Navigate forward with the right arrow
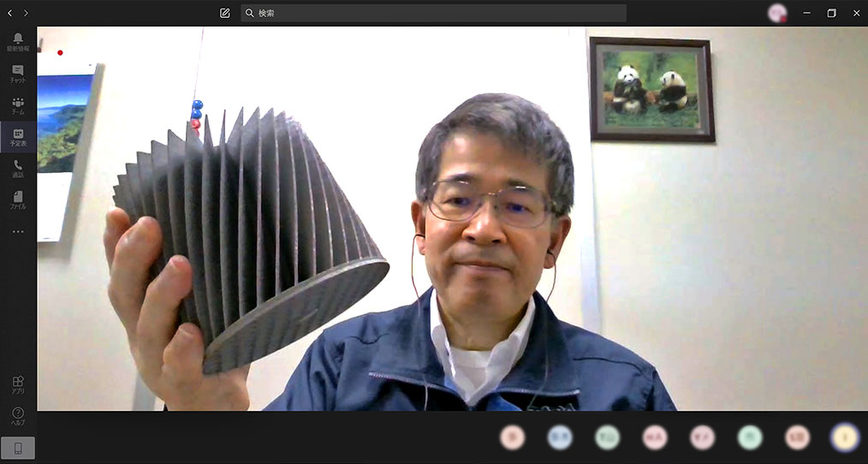 [26, 13]
